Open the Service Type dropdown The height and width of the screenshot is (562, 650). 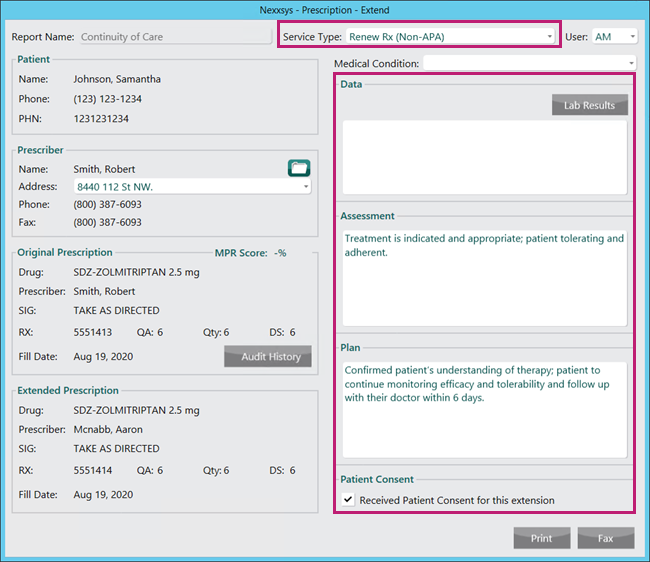[449, 37]
